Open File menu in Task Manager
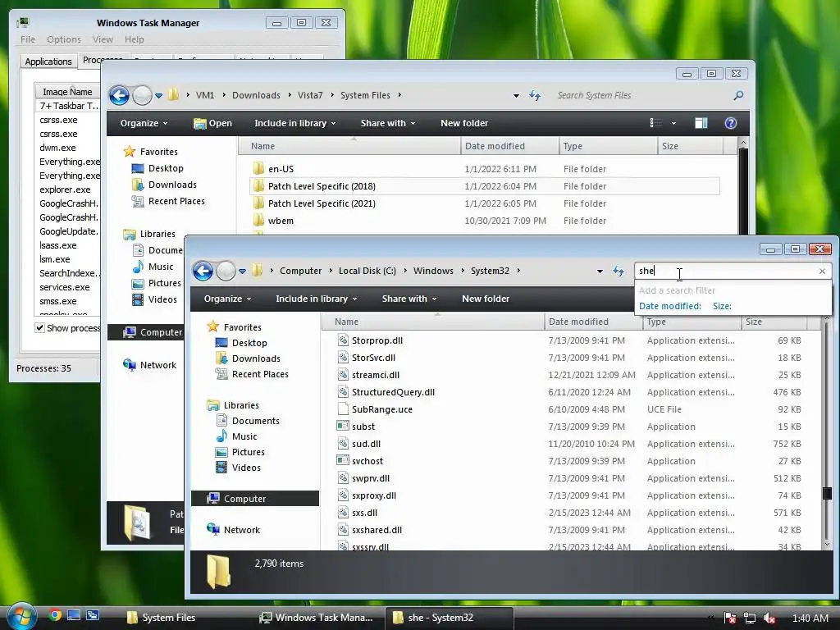This screenshot has width=840, height=630. (28, 39)
